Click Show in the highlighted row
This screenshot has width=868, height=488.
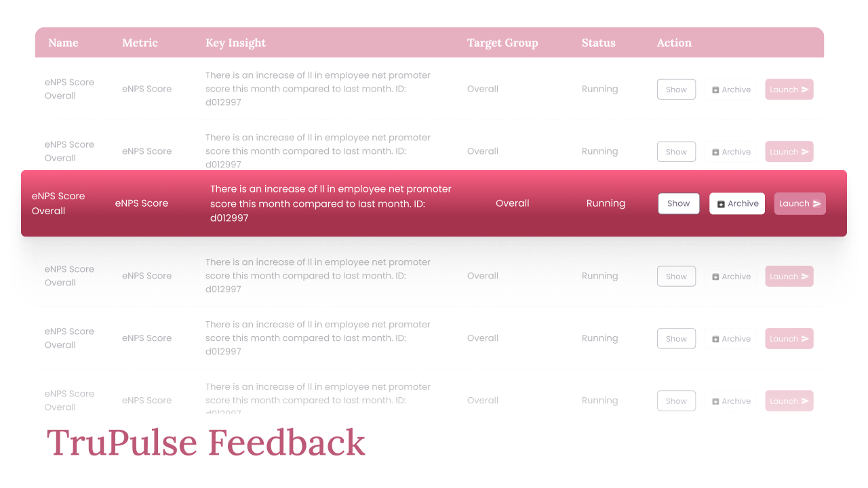tap(679, 203)
